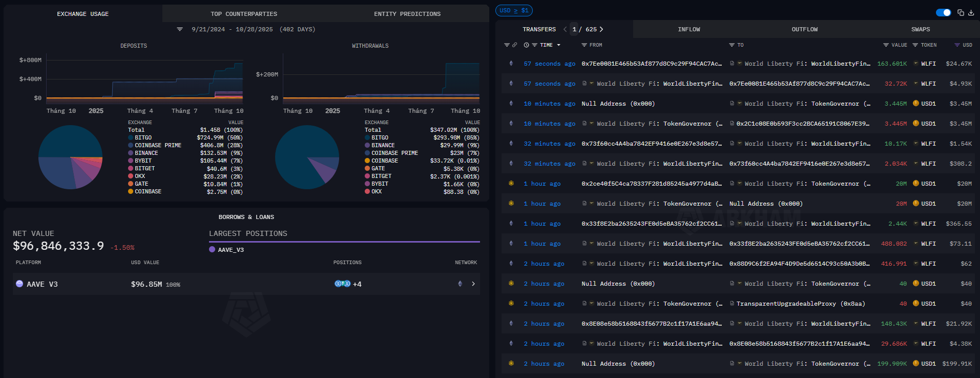
Task: Click the VALUE column filter icon
Action: 886,45
